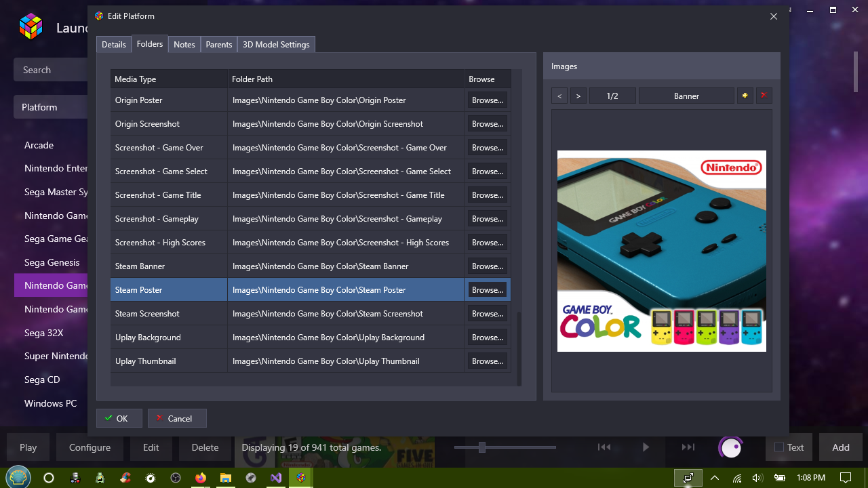Viewport: 868px width, 488px height.
Task: Select the Folders tab
Action: 150,43
